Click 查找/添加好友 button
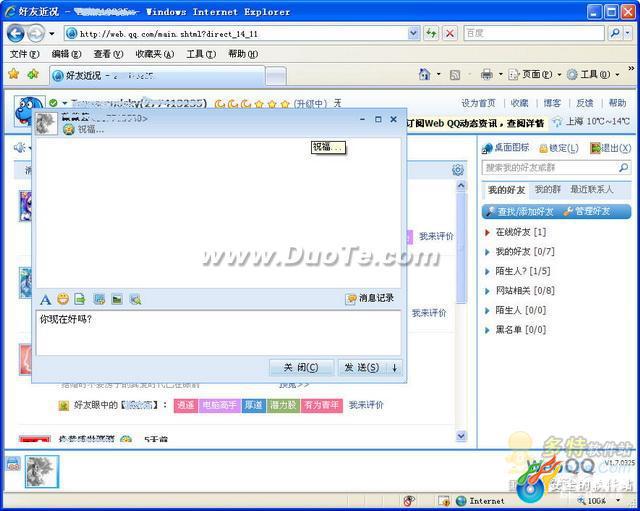Screen dimensions: 640x511 click(520, 212)
